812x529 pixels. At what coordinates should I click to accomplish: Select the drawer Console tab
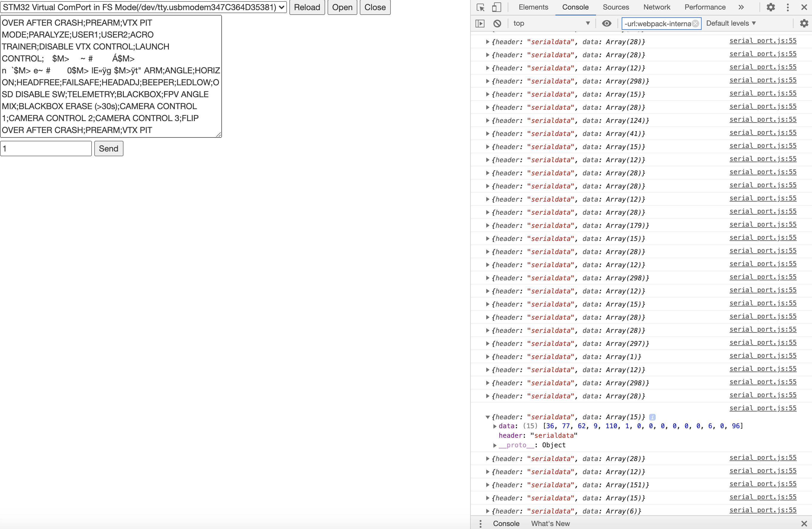pos(506,524)
